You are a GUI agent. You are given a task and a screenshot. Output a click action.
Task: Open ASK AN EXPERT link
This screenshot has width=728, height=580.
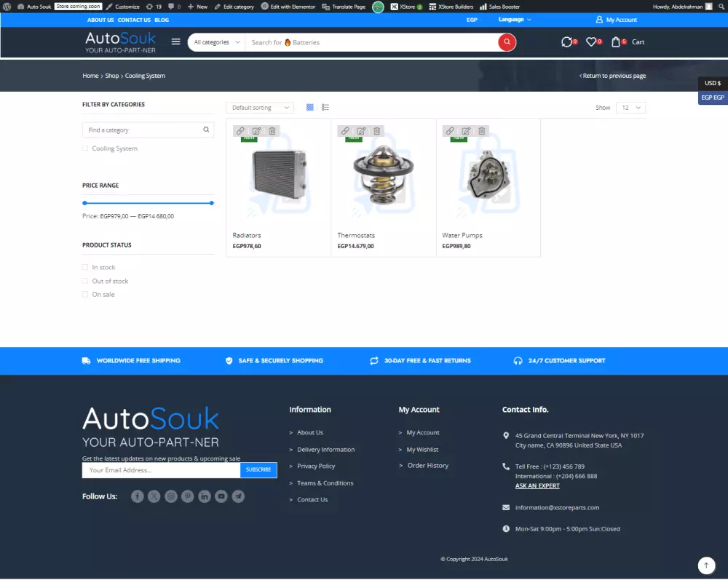537,486
